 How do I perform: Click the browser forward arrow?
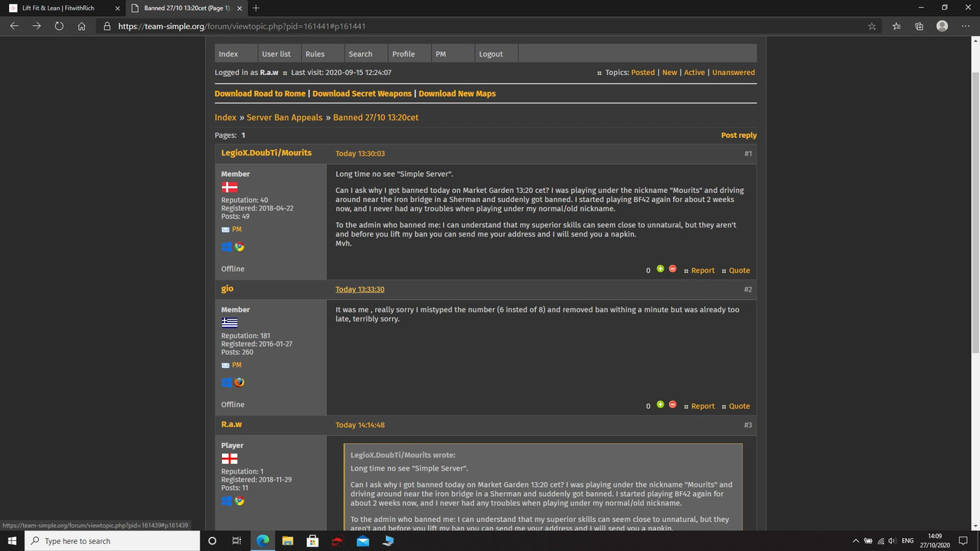37,25
